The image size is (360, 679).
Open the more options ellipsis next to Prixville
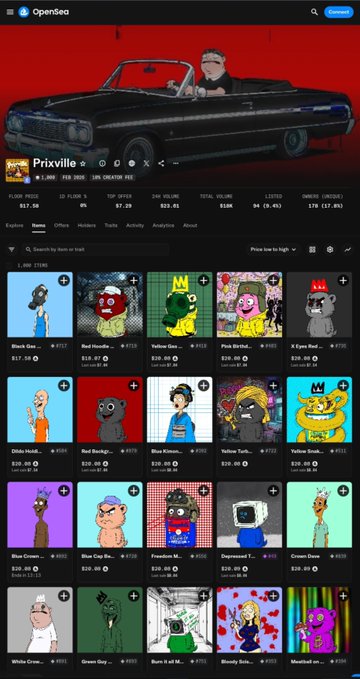(175, 163)
